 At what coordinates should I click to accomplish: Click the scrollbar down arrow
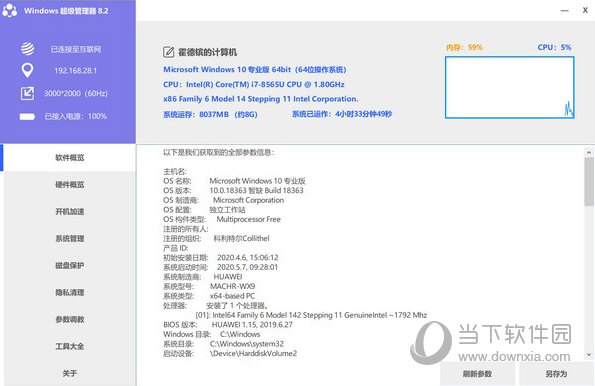(589, 355)
